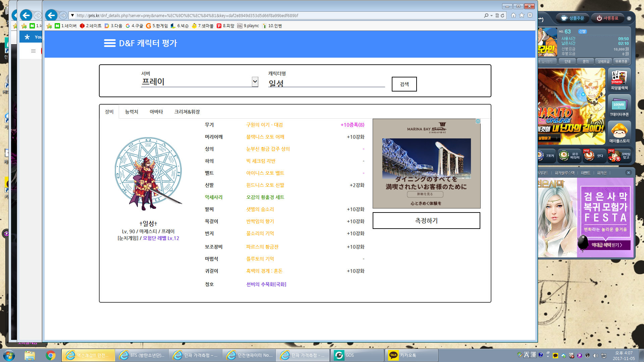
Task: Open Chrome from the taskbar
Action: 51,355
